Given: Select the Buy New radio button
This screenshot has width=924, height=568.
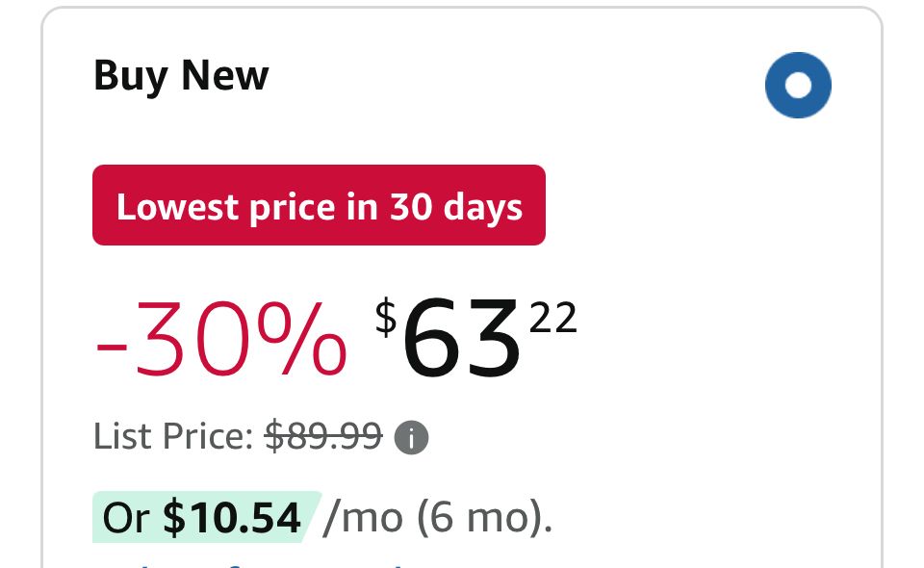Looking at the screenshot, I should (798, 86).
